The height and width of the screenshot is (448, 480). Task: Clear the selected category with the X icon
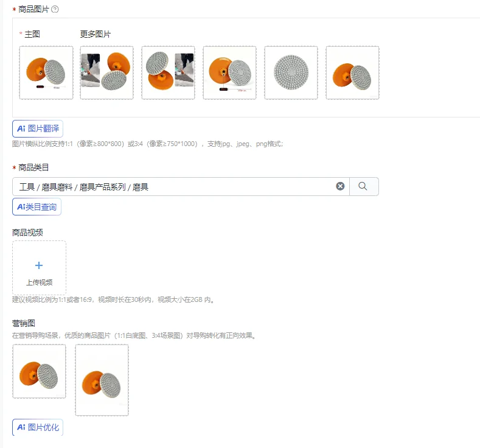click(x=340, y=186)
